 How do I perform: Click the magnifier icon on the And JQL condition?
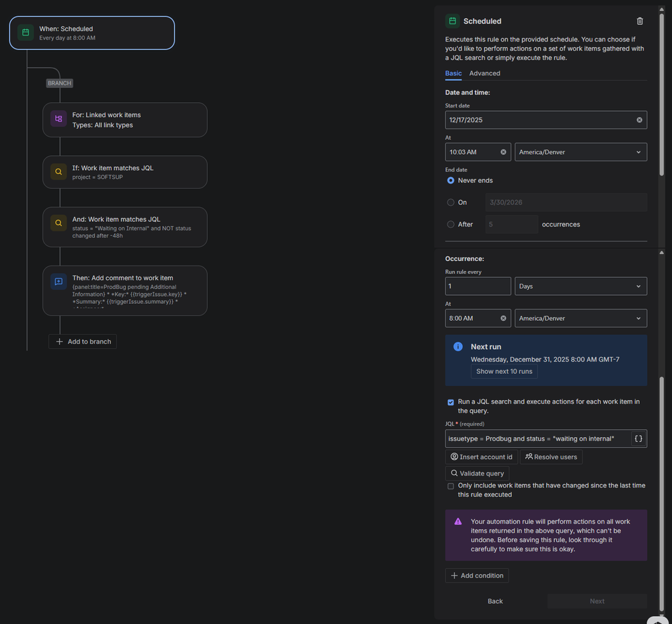pyautogui.click(x=59, y=223)
